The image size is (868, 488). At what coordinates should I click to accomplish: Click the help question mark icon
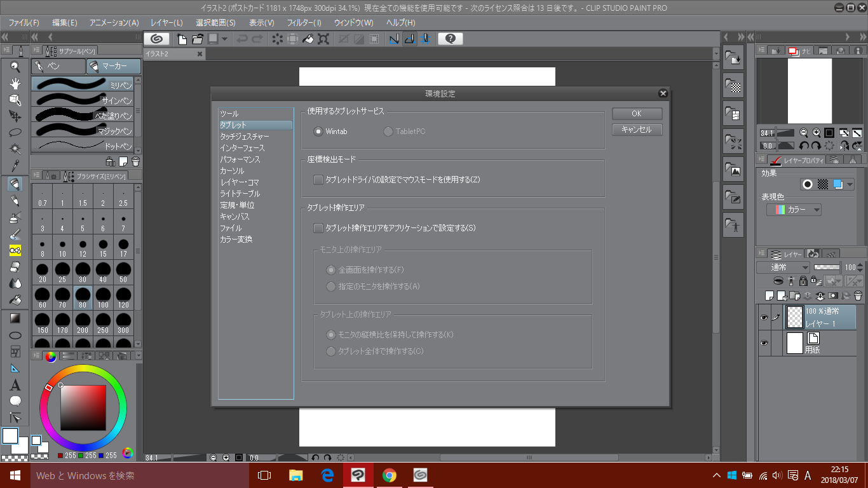(450, 39)
